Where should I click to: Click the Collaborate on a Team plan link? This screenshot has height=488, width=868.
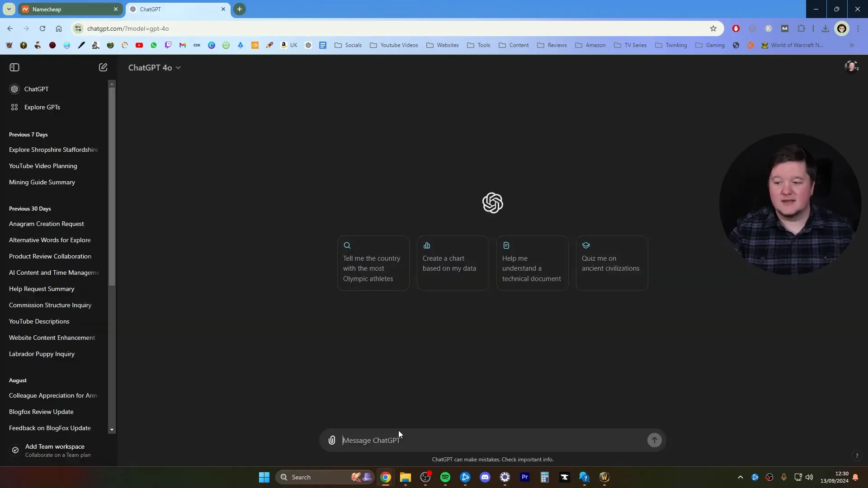tap(58, 455)
